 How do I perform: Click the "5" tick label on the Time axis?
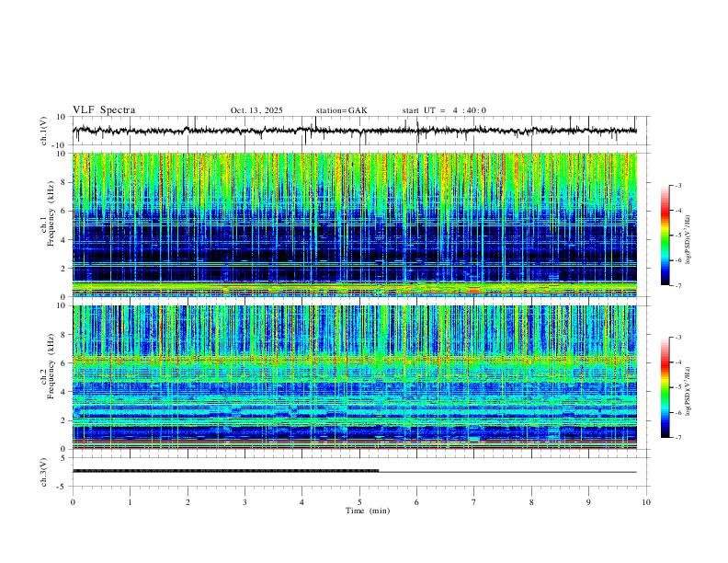[359, 502]
